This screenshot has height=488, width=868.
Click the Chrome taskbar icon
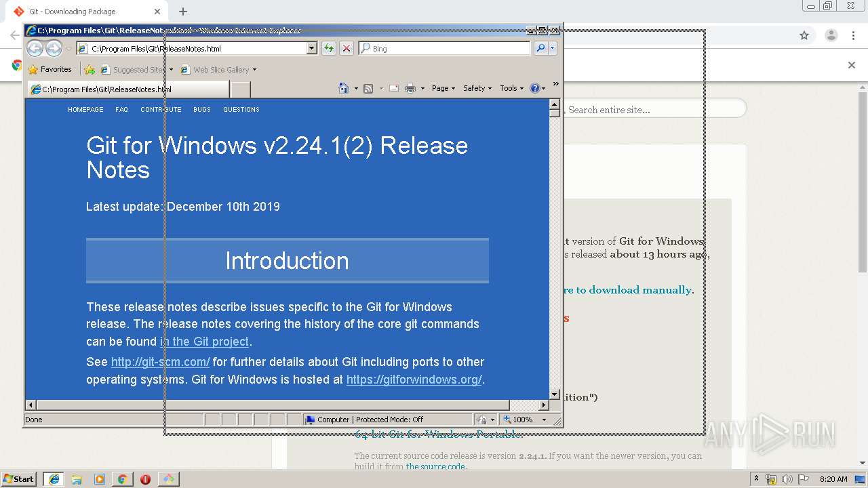122,479
